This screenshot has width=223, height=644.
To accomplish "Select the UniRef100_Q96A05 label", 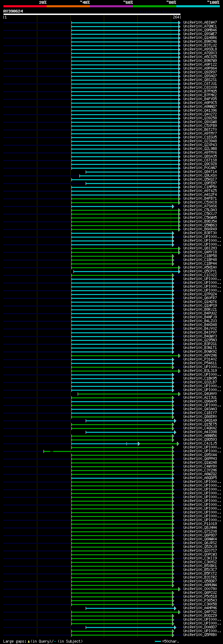I will 200,401.
